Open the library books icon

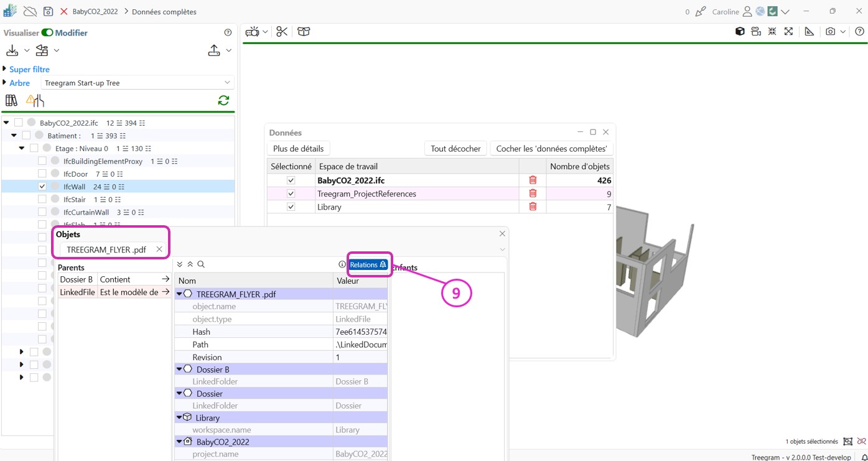click(x=11, y=100)
